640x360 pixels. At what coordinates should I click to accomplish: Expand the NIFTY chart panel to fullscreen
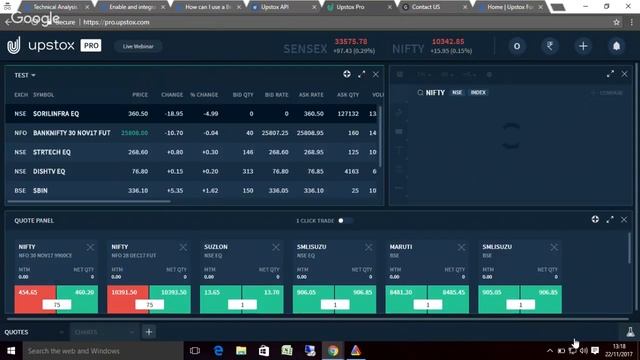click(x=610, y=74)
